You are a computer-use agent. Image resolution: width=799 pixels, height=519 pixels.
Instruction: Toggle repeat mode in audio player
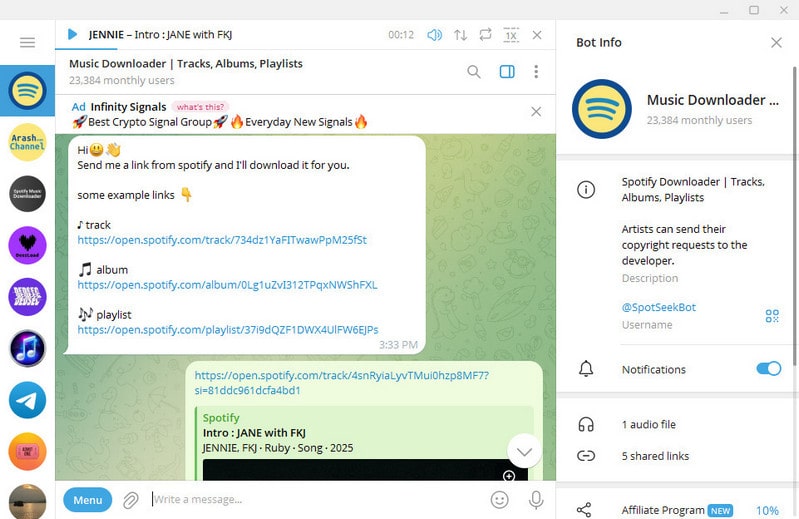point(486,34)
